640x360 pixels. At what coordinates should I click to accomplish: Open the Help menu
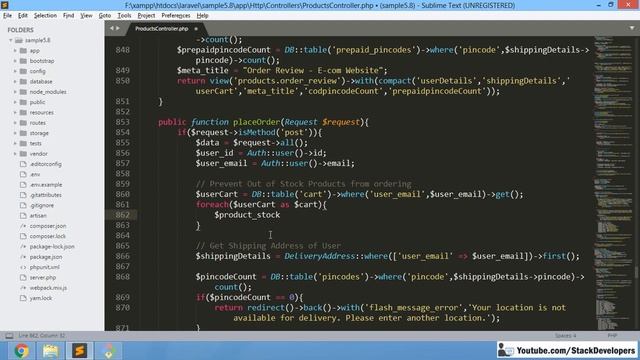202,16
